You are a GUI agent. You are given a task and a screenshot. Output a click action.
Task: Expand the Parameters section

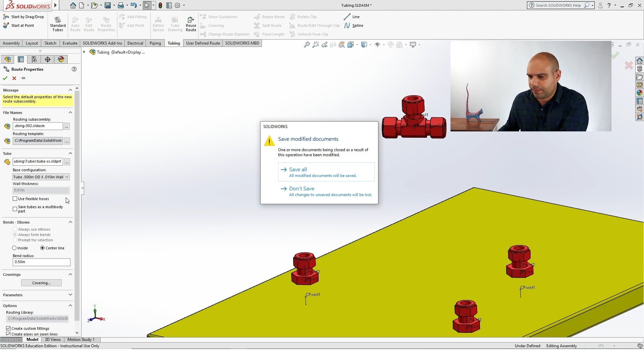(70, 295)
